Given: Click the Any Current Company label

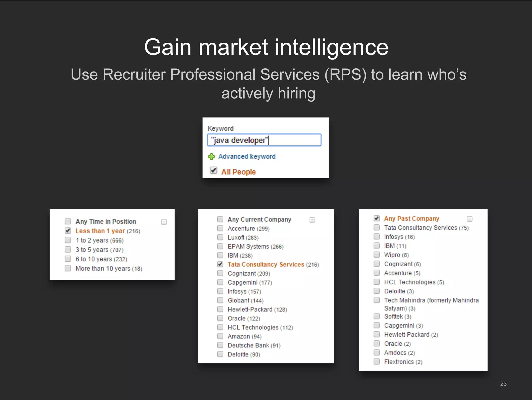Looking at the screenshot, I should (x=260, y=220).
